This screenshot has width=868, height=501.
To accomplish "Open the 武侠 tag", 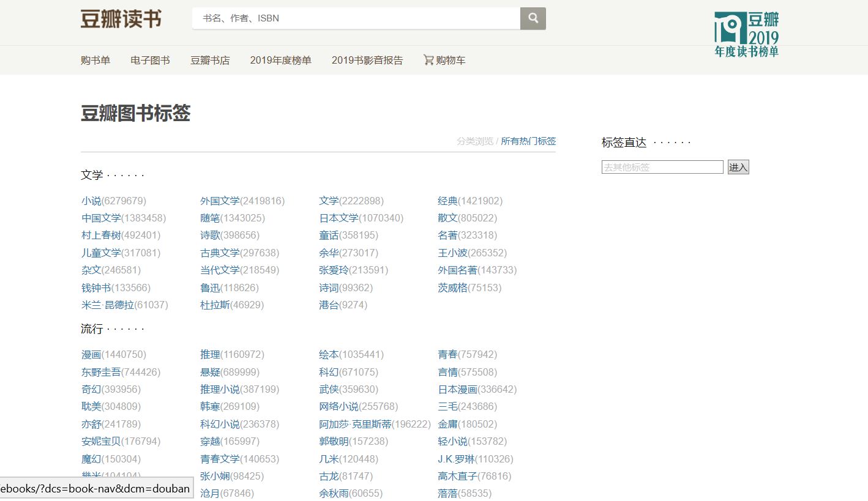I will (329, 389).
